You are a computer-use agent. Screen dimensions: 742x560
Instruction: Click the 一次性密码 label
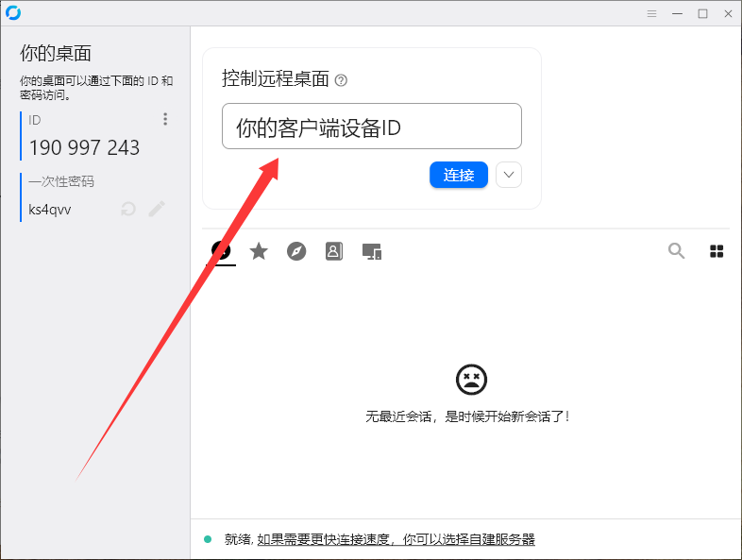pos(61,181)
